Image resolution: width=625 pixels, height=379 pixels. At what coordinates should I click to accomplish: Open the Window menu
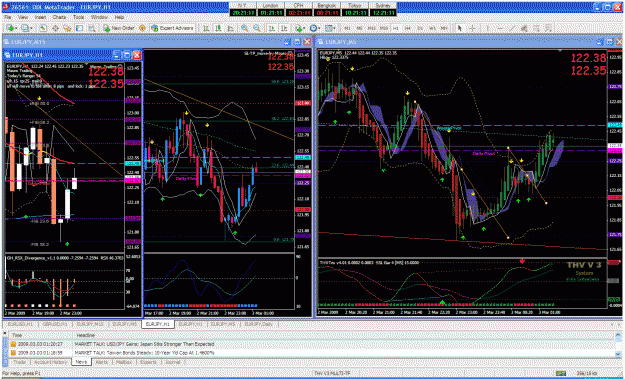pos(99,18)
